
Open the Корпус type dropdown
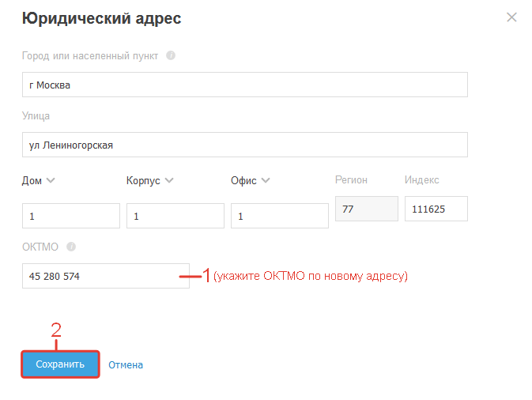coord(149,180)
